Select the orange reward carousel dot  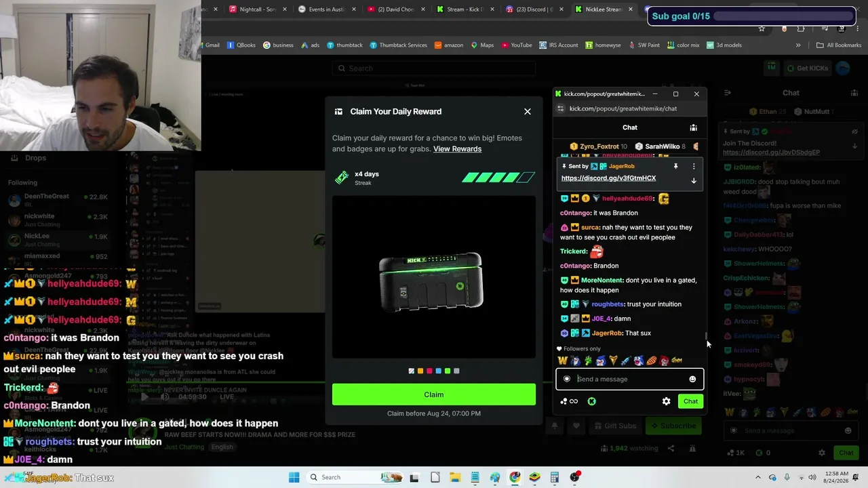[x=420, y=371]
